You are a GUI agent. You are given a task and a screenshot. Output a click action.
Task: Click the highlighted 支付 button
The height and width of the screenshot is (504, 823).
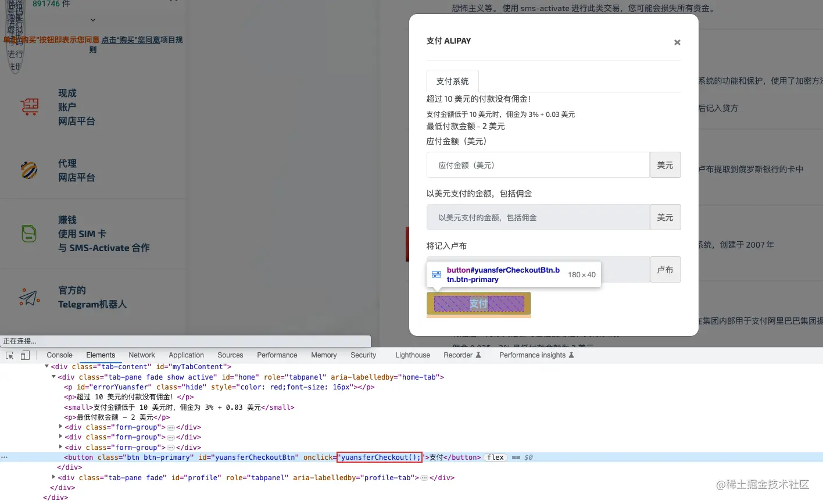[479, 303]
